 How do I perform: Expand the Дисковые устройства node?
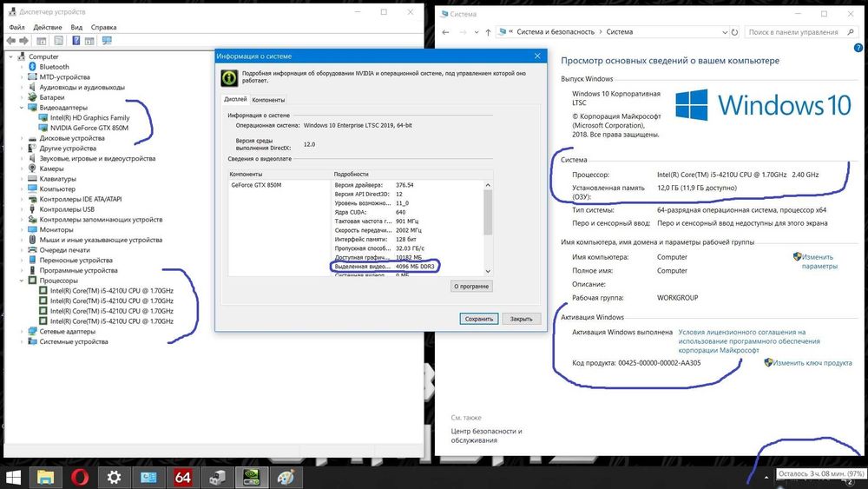(22, 138)
